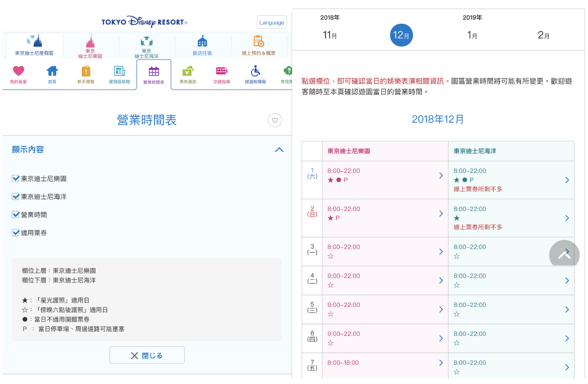Open 交通指南 transport icon
588x384 pixels.
pos(221,71)
